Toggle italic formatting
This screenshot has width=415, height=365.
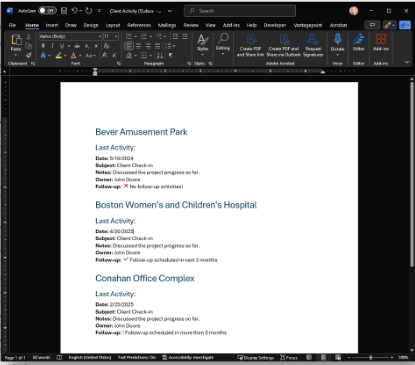(52, 46)
